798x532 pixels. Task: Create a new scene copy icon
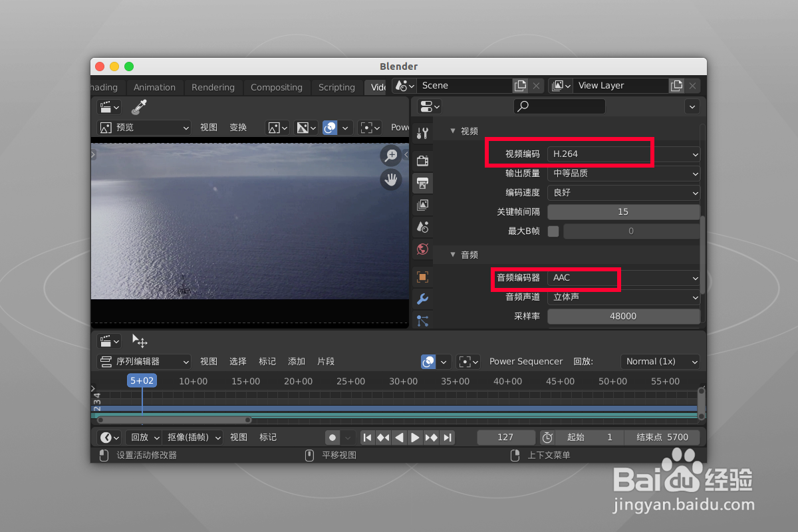pos(521,85)
